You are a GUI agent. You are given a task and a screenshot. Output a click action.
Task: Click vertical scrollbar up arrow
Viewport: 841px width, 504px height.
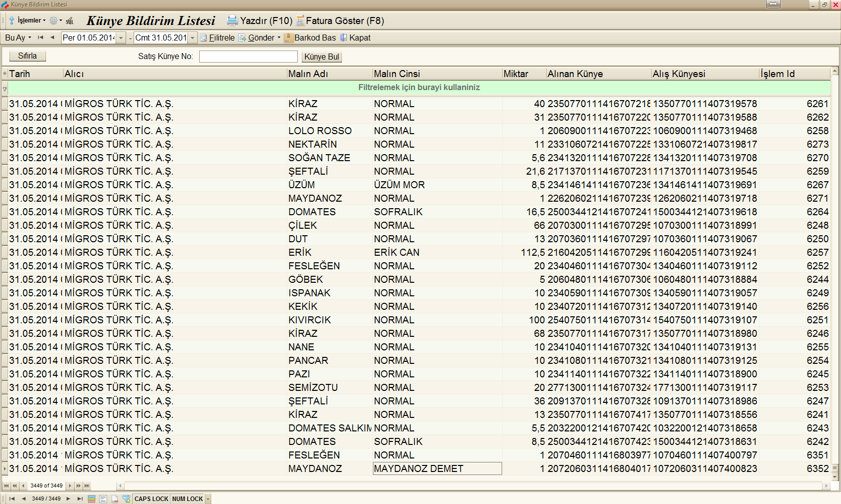coord(834,71)
